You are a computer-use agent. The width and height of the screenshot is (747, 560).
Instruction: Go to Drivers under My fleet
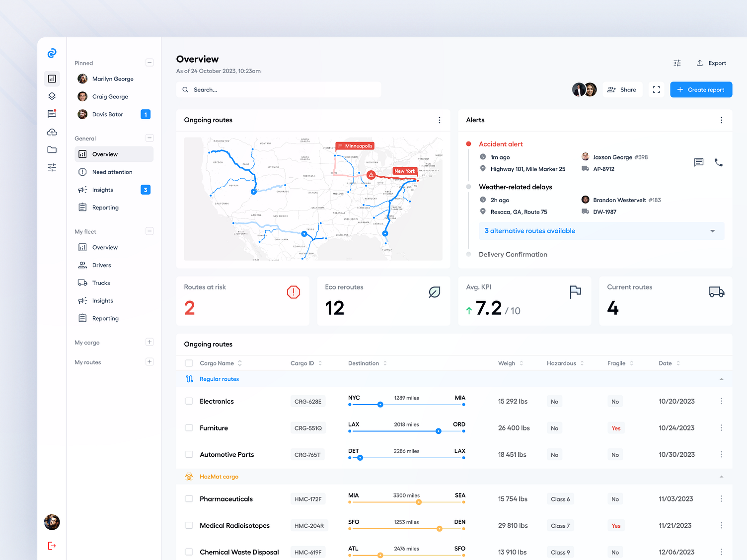(101, 265)
